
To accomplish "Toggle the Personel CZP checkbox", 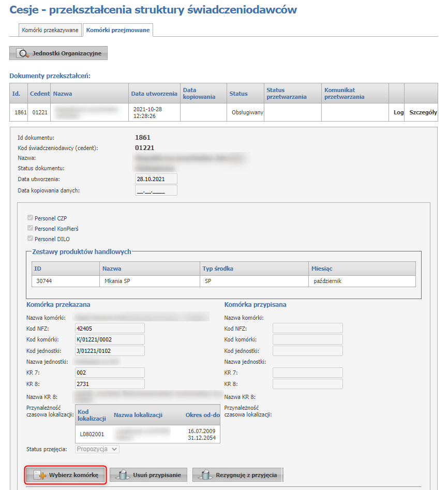I will 30,218.
